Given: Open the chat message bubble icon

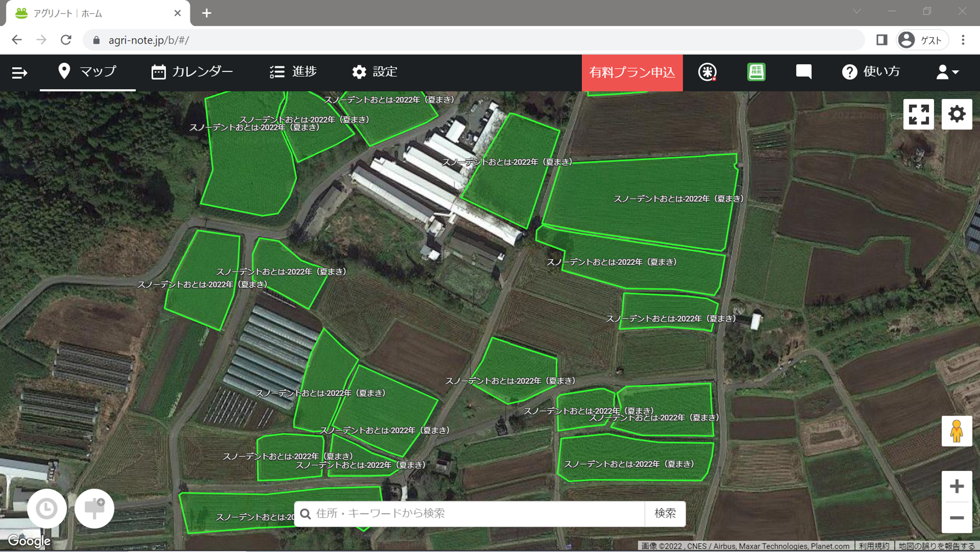Looking at the screenshot, I should [803, 72].
